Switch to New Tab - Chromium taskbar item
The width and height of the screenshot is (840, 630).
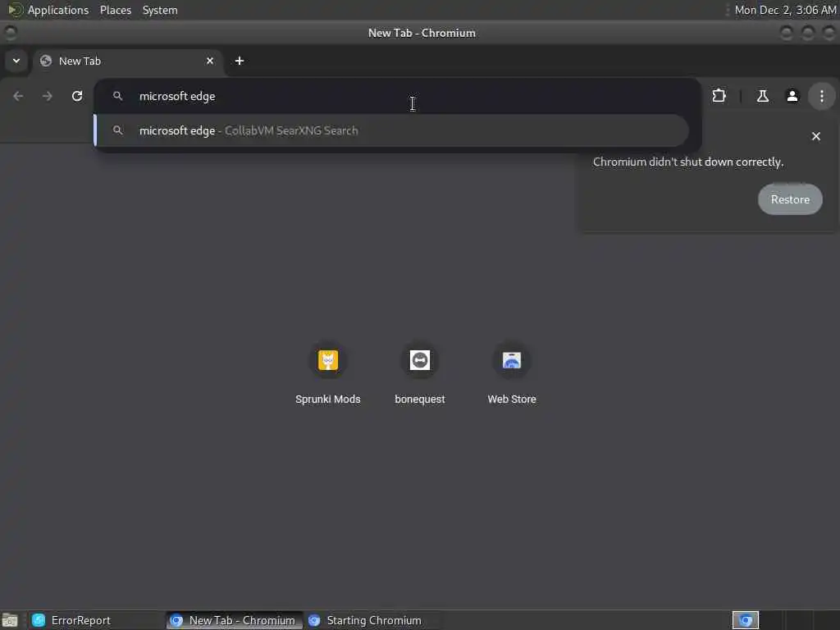[x=234, y=620]
